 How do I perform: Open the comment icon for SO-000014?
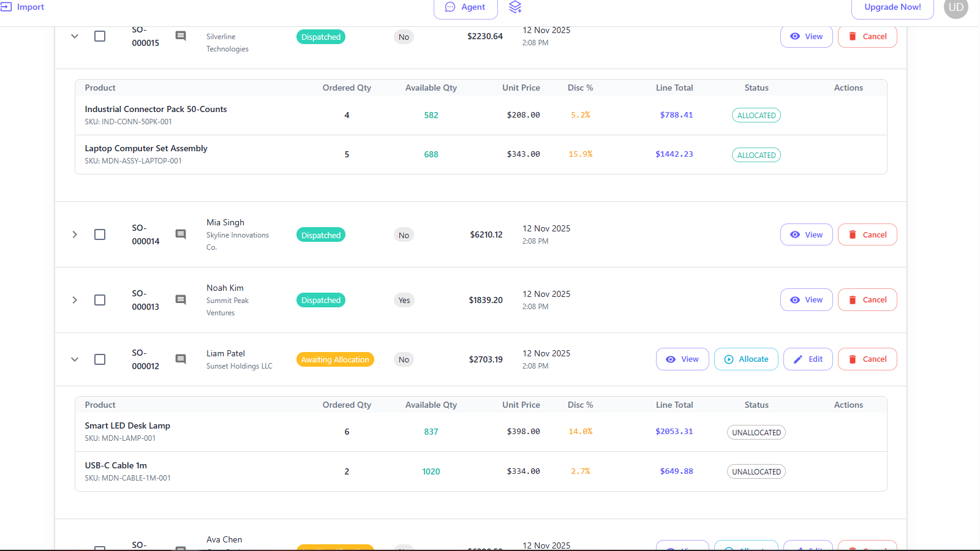pyautogui.click(x=181, y=234)
